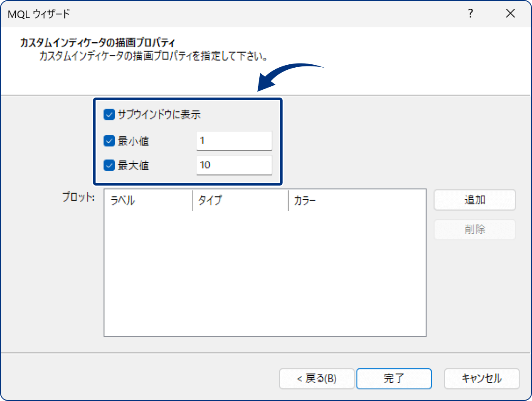Go back using the 戻る(B) button
This screenshot has height=401, width=532.
click(317, 379)
